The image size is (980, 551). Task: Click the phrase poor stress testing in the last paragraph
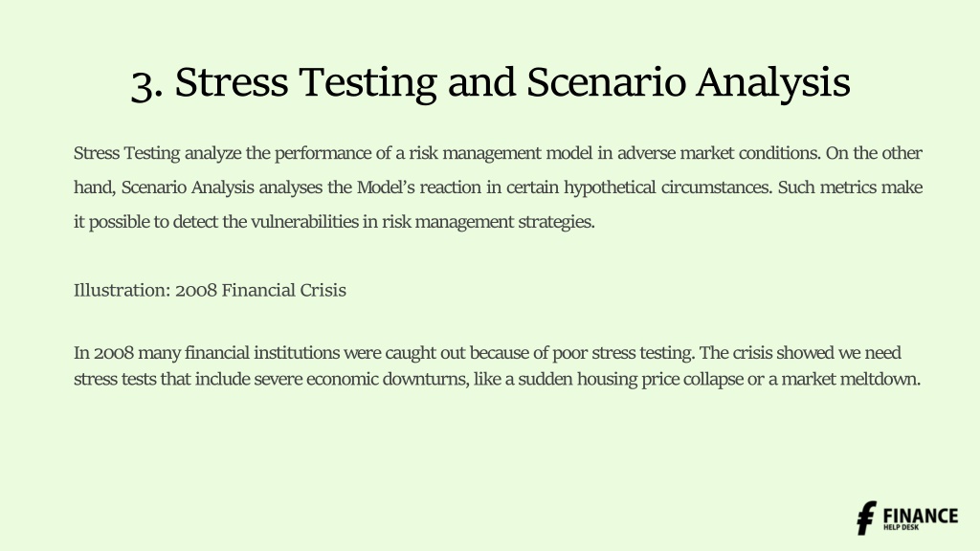tap(622, 352)
